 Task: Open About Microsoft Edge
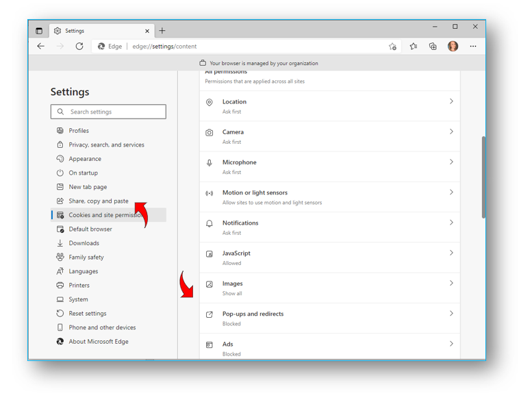tap(108, 342)
